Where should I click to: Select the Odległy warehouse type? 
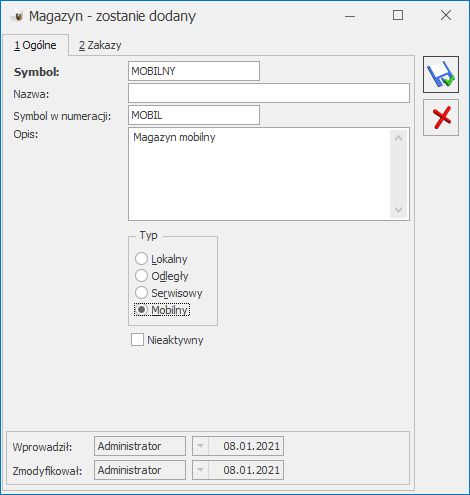[141, 276]
